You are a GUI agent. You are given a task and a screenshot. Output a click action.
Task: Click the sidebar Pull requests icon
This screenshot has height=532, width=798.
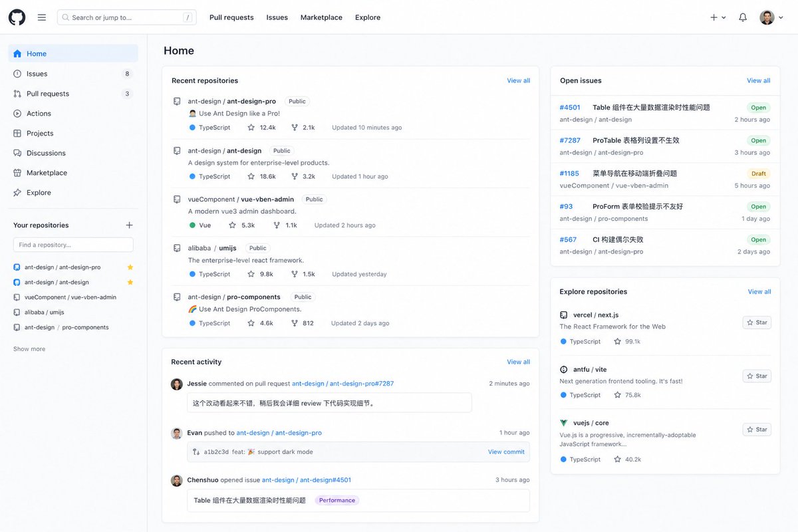tap(17, 94)
